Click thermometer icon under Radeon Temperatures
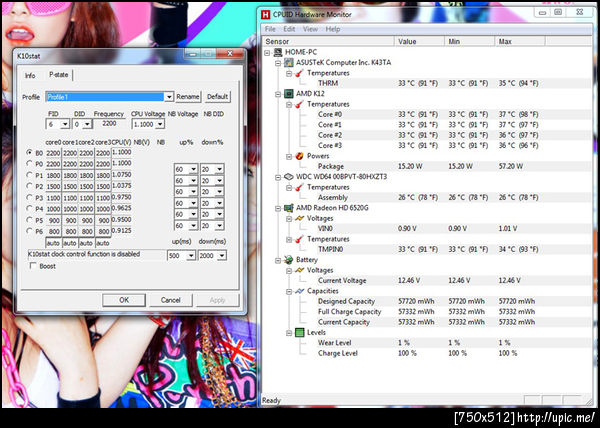Viewport: 600px width, 428px height. click(300, 239)
